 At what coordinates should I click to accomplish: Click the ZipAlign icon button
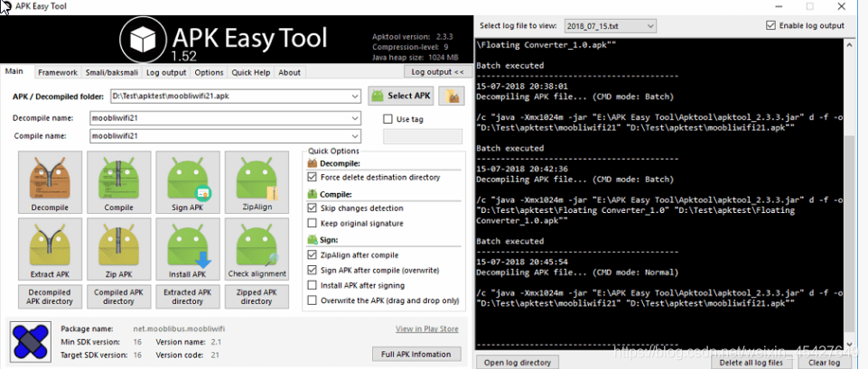point(257,182)
